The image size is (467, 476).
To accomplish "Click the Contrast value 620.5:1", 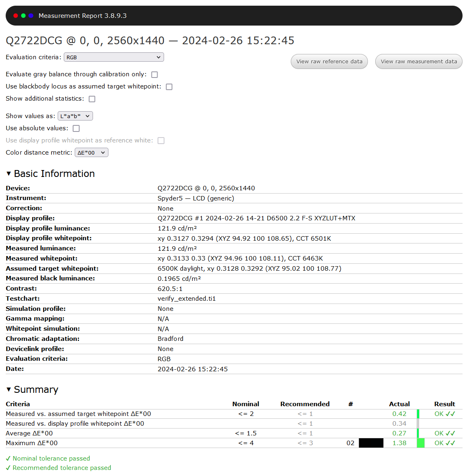I will click(170, 289).
